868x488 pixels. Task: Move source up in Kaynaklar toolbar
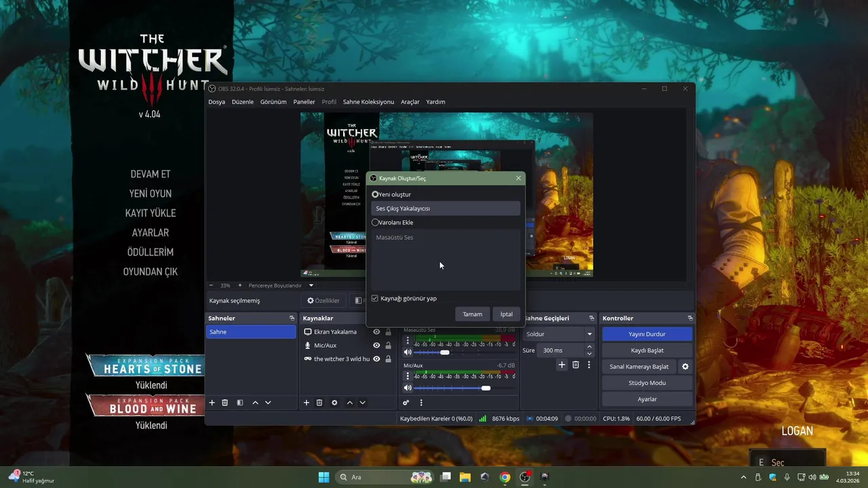349,403
